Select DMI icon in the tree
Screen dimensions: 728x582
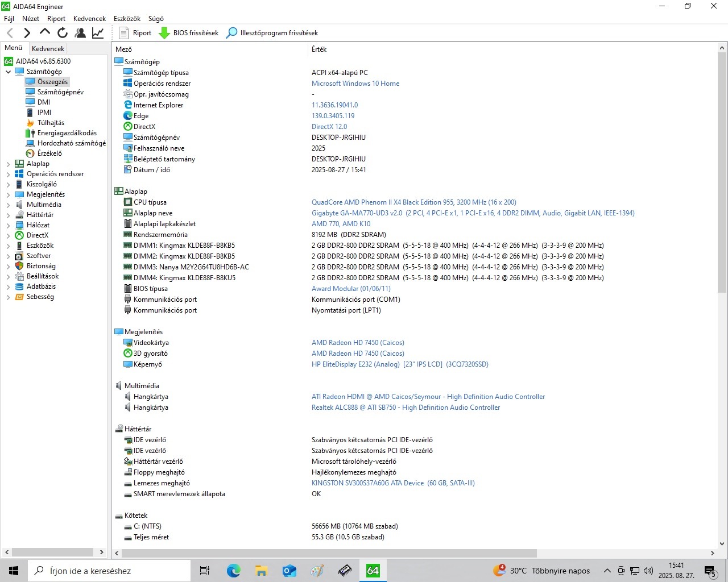30,102
